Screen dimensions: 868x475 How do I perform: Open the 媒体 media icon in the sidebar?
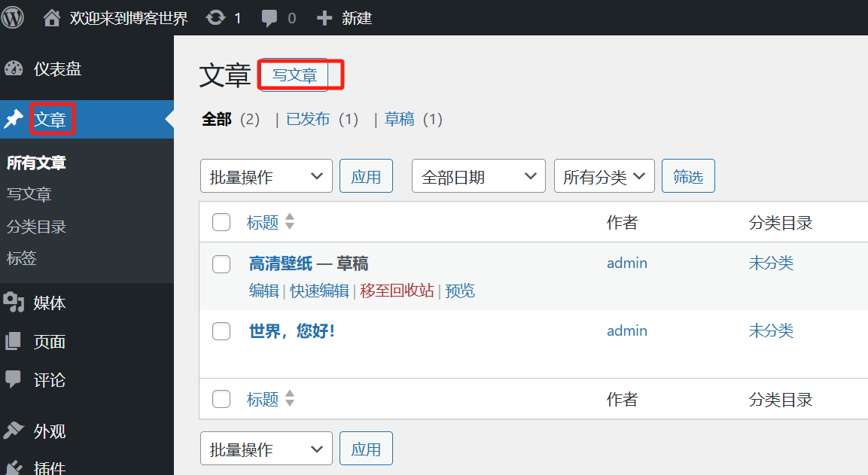[14, 303]
